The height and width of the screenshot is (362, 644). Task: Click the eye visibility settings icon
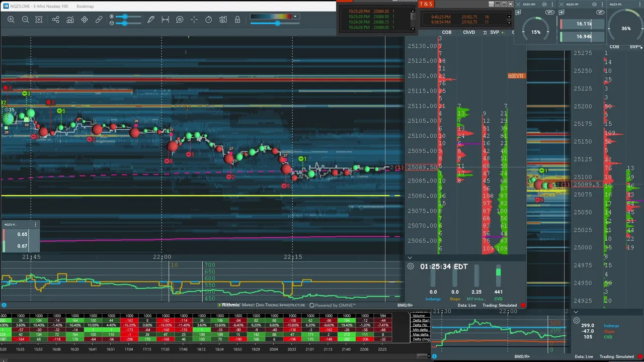click(223, 20)
